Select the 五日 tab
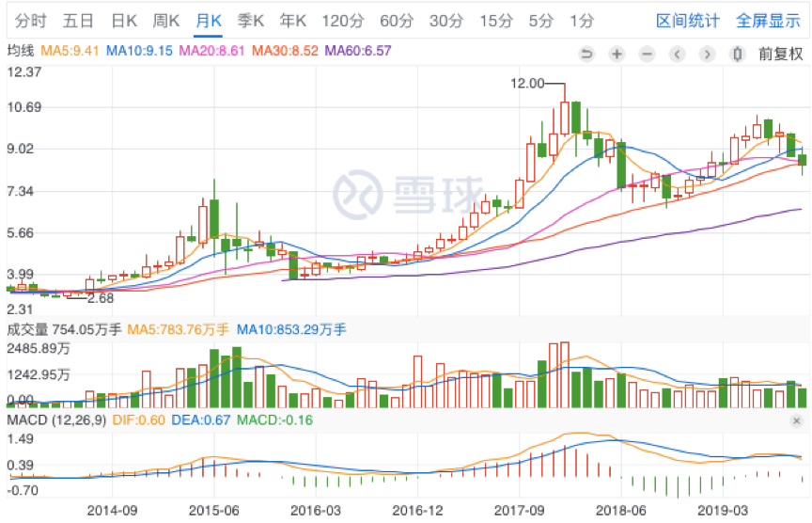Viewport: 812px width, 523px height. [x=78, y=22]
